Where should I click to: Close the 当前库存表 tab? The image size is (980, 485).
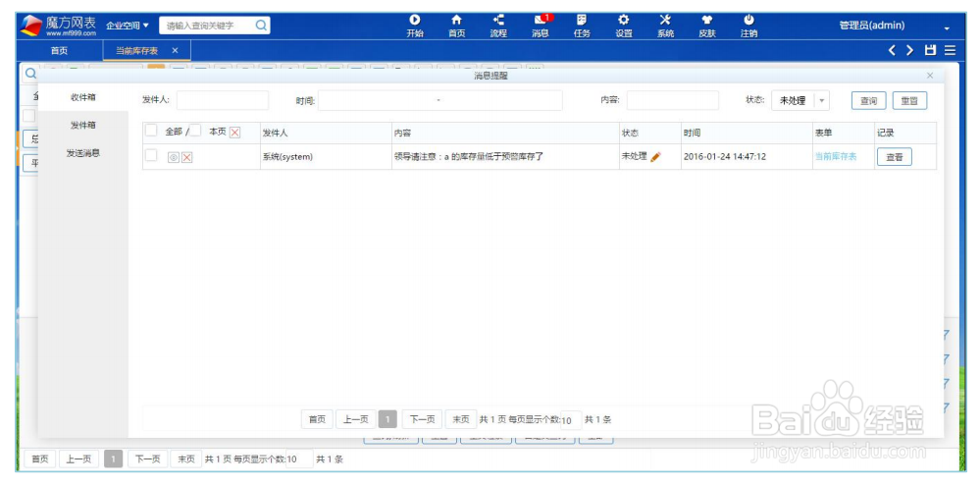(175, 50)
